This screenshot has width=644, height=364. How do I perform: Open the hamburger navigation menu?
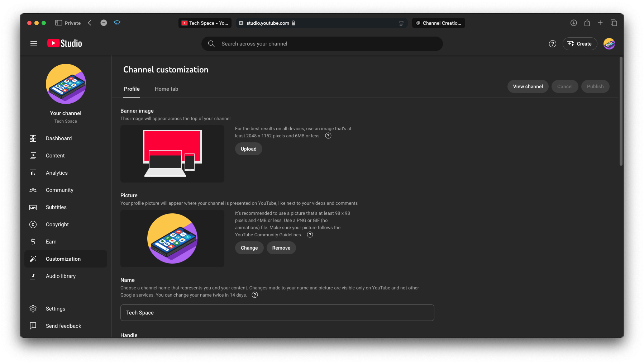[34, 44]
